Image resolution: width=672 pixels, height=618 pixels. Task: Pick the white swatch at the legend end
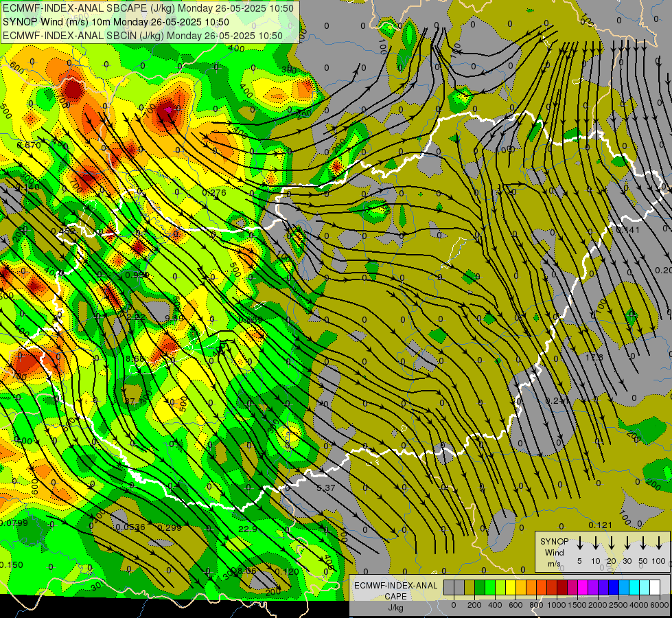click(655, 587)
